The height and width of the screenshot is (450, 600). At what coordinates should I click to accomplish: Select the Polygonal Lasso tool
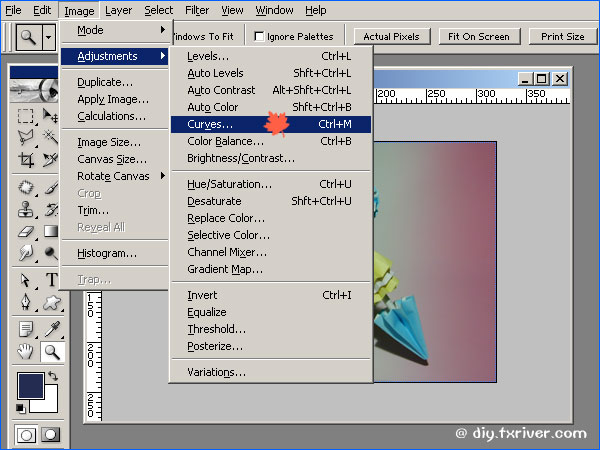click(x=25, y=137)
